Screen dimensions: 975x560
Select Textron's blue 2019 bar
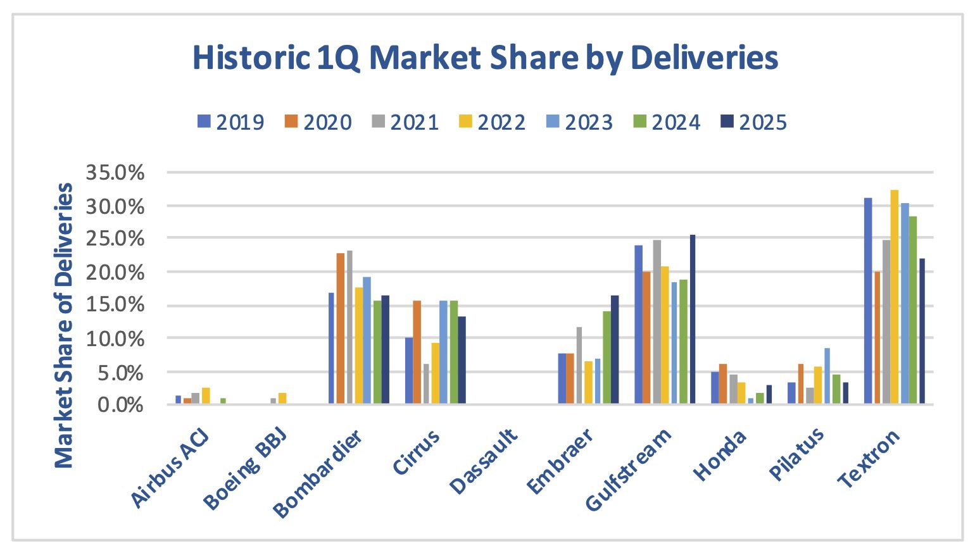(x=868, y=301)
